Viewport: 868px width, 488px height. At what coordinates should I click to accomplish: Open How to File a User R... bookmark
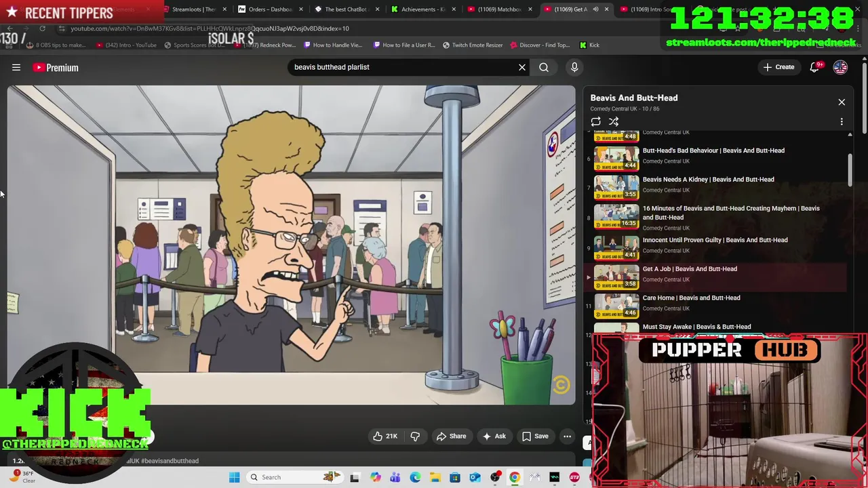pos(404,45)
